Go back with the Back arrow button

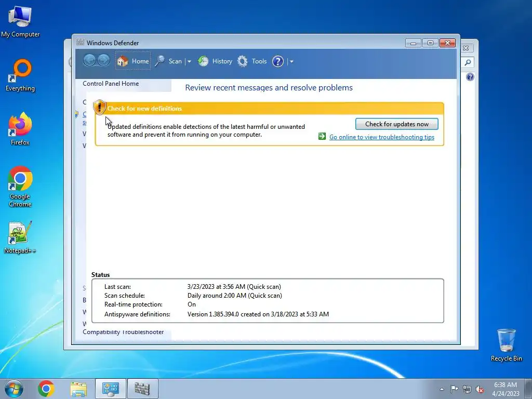(x=89, y=61)
